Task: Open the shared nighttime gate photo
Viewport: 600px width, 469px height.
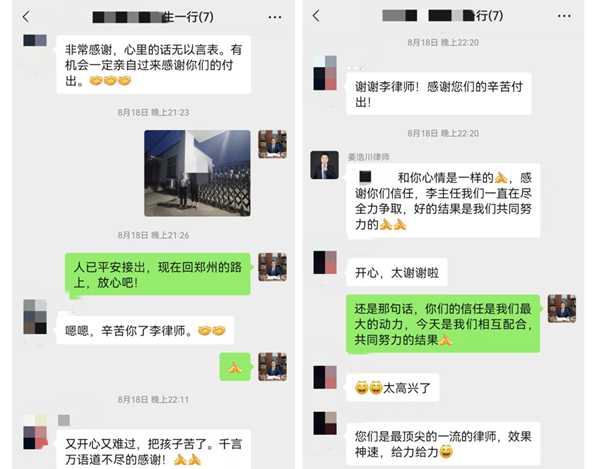Action: tap(197, 173)
